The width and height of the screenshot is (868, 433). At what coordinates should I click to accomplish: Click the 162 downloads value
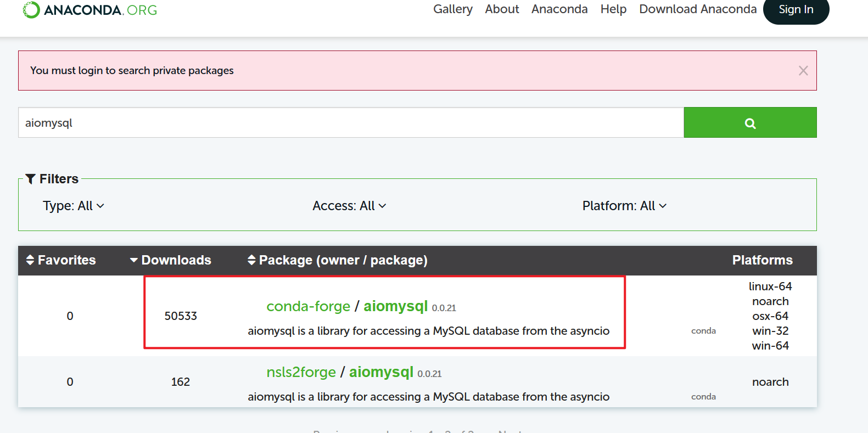[181, 382]
